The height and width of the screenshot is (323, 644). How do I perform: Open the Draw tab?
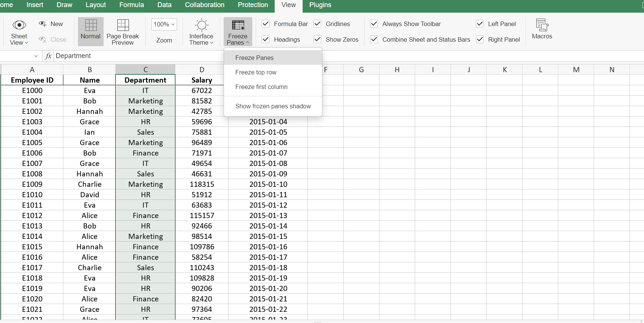pyautogui.click(x=64, y=5)
